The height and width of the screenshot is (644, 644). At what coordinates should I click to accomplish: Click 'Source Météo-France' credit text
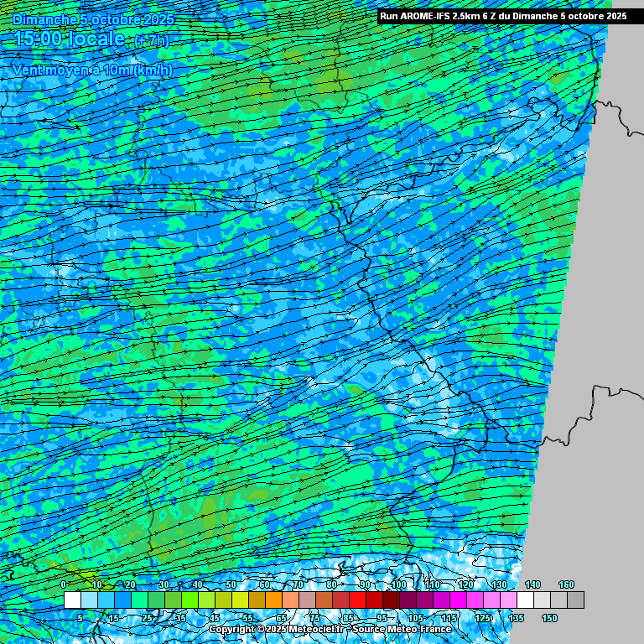(x=403, y=629)
